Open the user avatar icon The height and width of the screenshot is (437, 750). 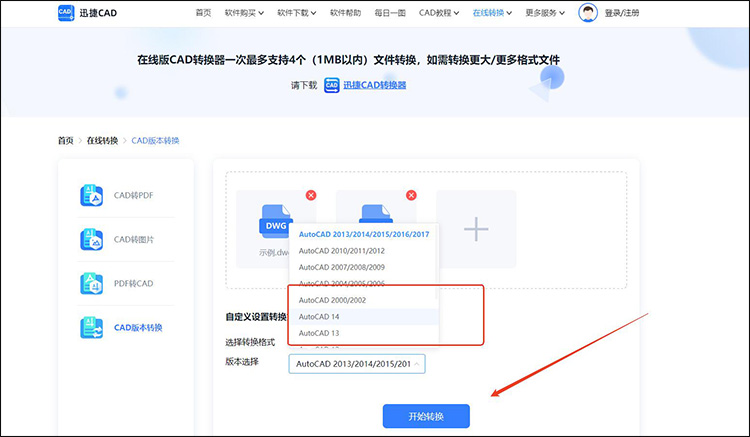(x=588, y=13)
